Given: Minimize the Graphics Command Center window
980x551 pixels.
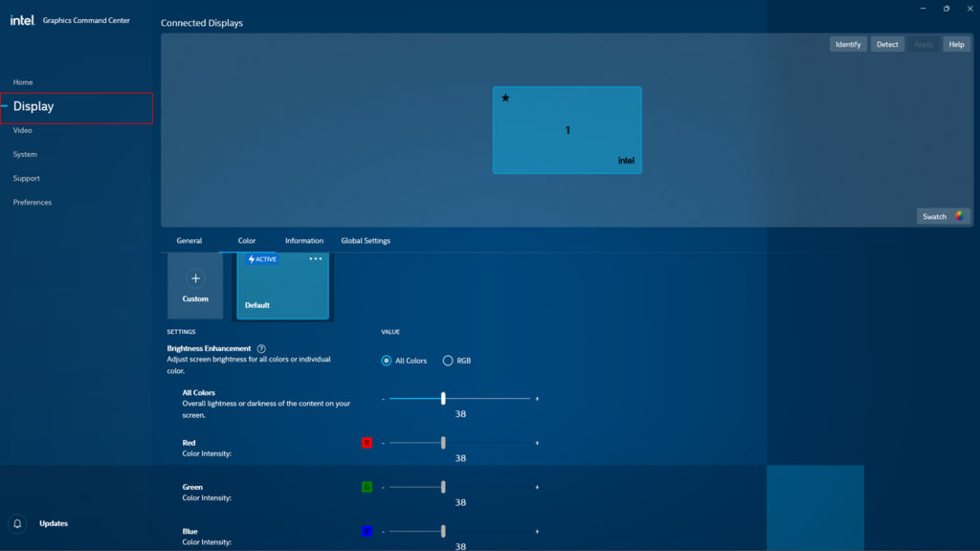Looking at the screenshot, I should click(923, 9).
